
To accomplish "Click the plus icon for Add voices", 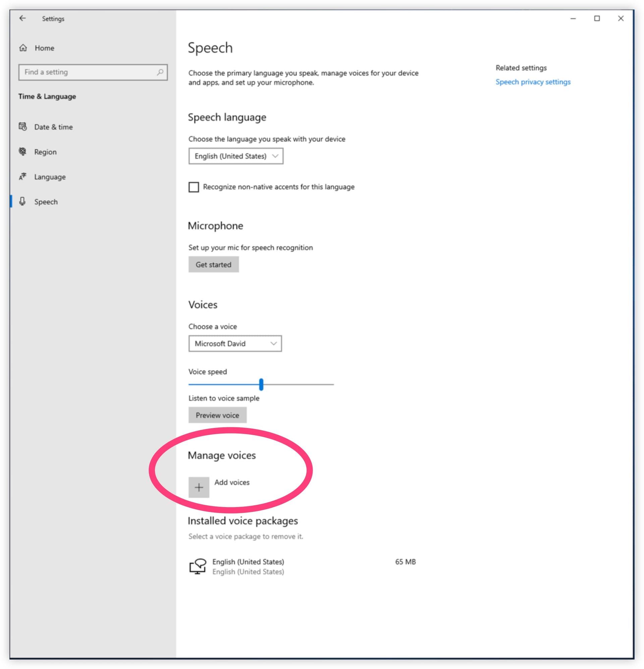I will tap(199, 487).
